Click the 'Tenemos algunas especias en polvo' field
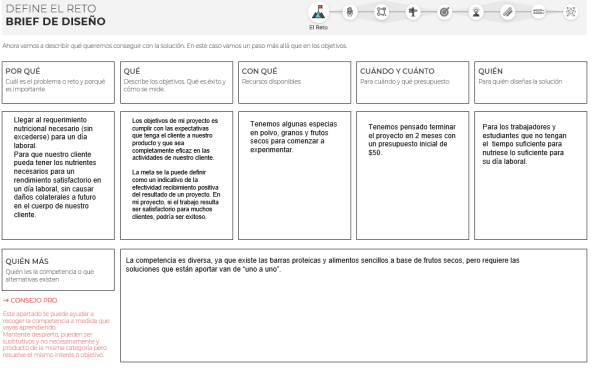 [294, 175]
